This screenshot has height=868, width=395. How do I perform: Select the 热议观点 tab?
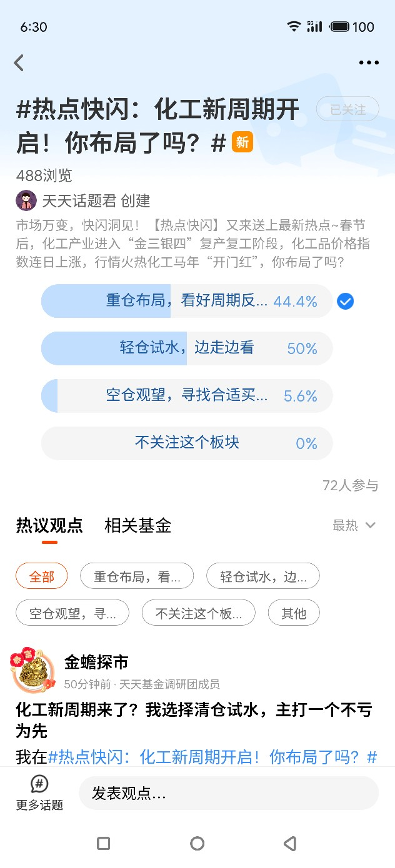coord(49,525)
